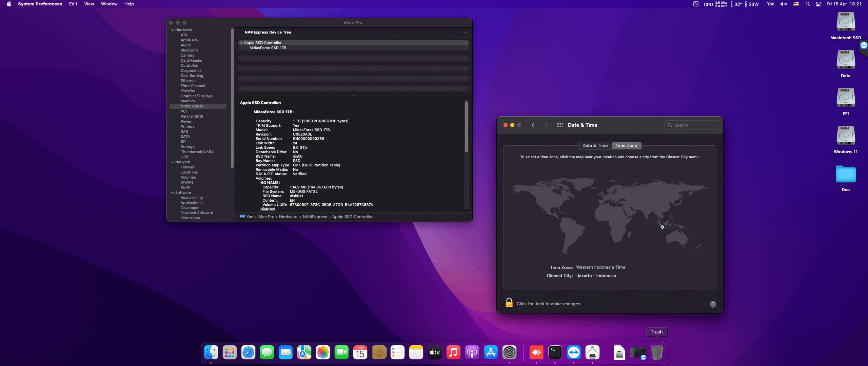The height and width of the screenshot is (366, 868).
Task: Open Control Center in menu bar
Action: pyautogui.click(x=818, y=4)
